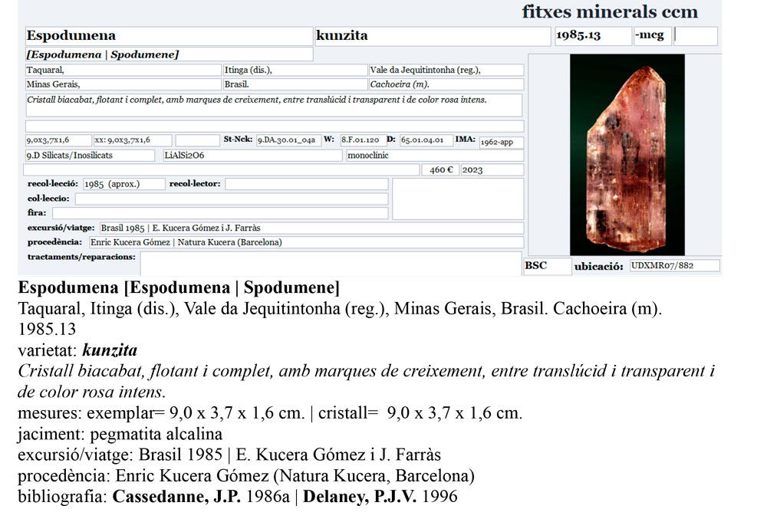Click the text 'jaciment: pegmatita alcalina'
Screen dimensions: 767x532
point(120,434)
